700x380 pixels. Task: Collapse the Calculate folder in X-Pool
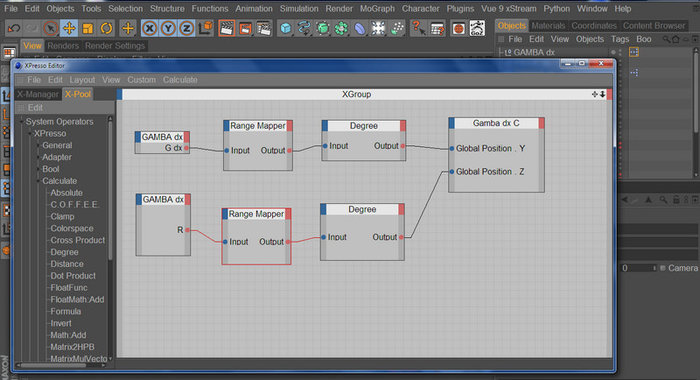pyautogui.click(x=38, y=181)
